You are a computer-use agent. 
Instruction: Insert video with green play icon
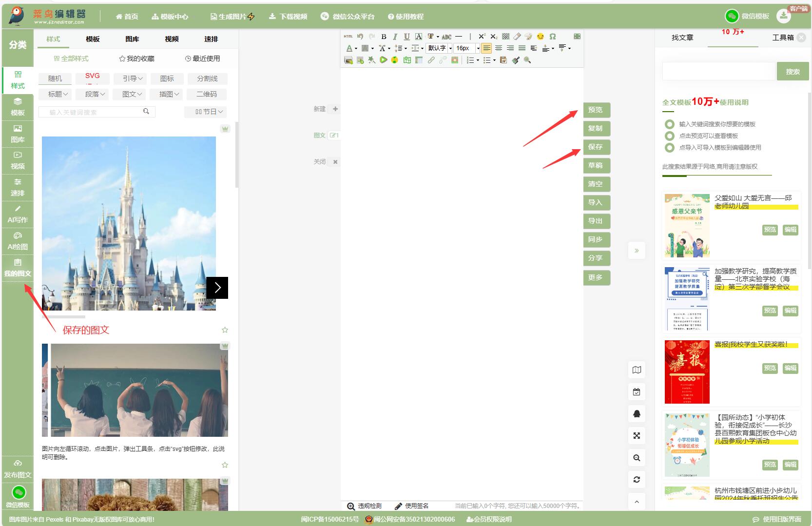coord(383,60)
